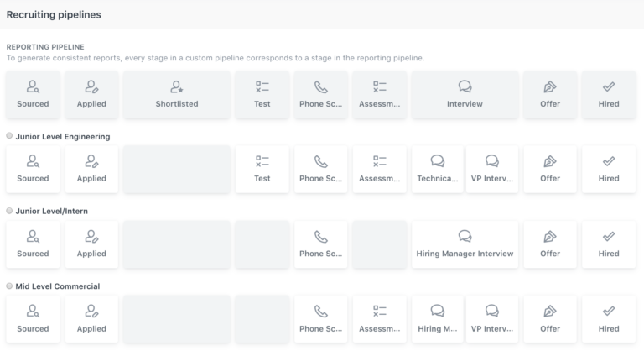Select Applied icon in Junior Level/Intern row
Image resolution: width=644 pixels, height=351 pixels.
click(x=91, y=237)
